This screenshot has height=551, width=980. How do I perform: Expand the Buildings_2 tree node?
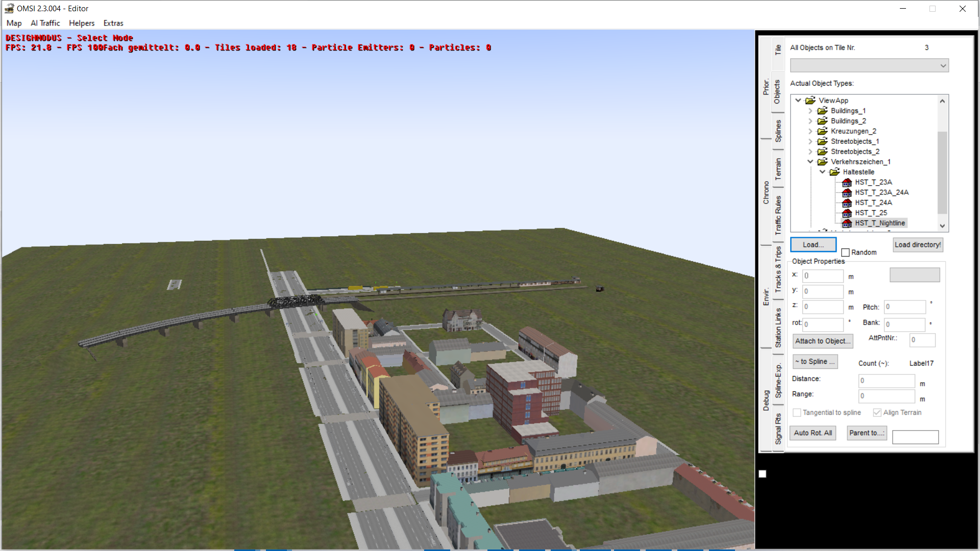(810, 121)
